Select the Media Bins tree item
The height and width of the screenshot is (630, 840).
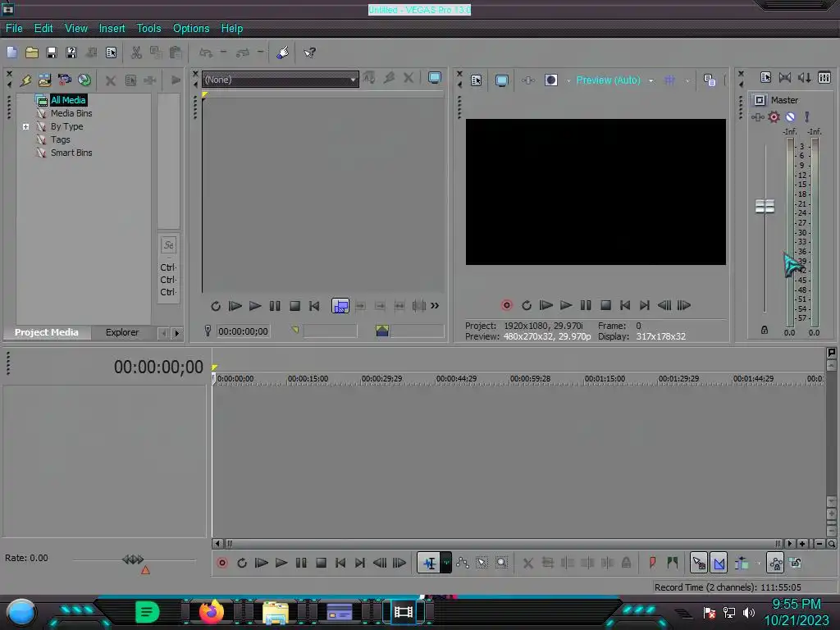click(71, 113)
